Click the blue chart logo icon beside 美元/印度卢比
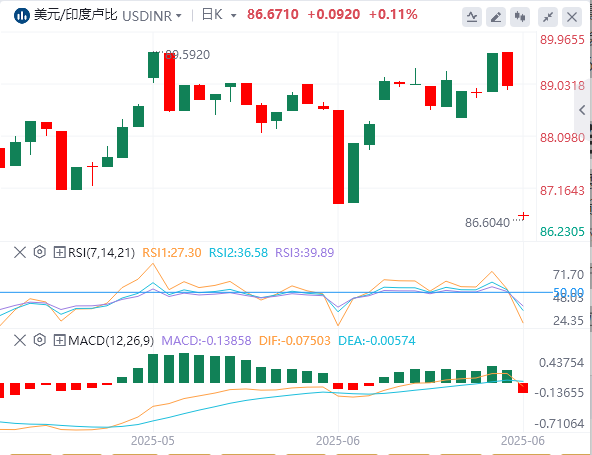The image size is (592, 455). click(22, 16)
